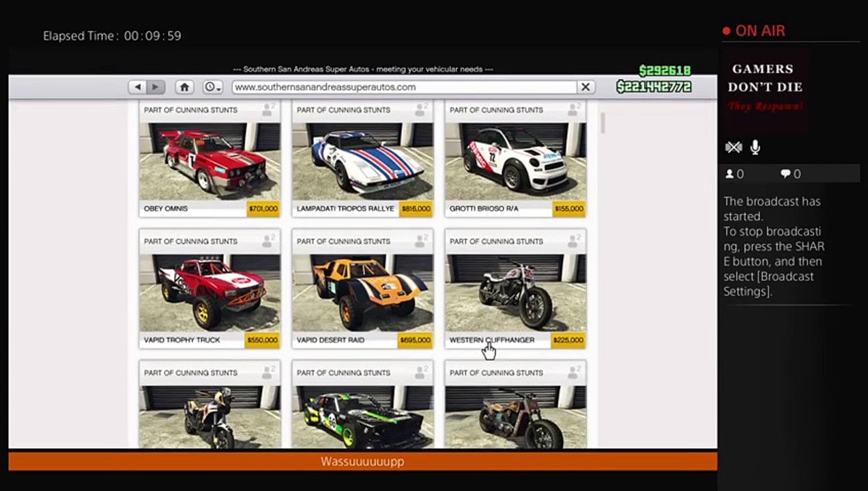
Task: Toggle the muted speaker icon in broadcast panel
Action: tap(733, 147)
